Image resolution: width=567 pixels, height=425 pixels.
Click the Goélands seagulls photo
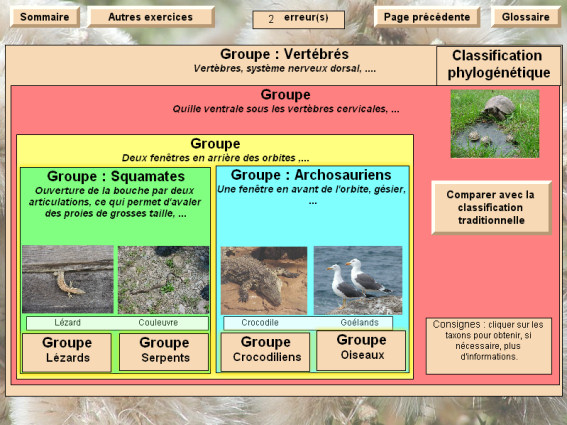(x=358, y=280)
